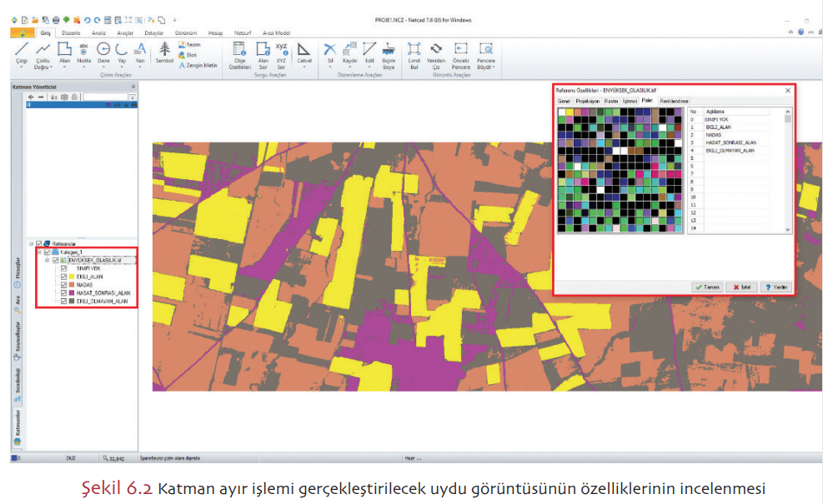Image resolution: width=823 pixels, height=504 pixels.
Task: Switch to the Projeksiyon dialog tab
Action: (588, 101)
